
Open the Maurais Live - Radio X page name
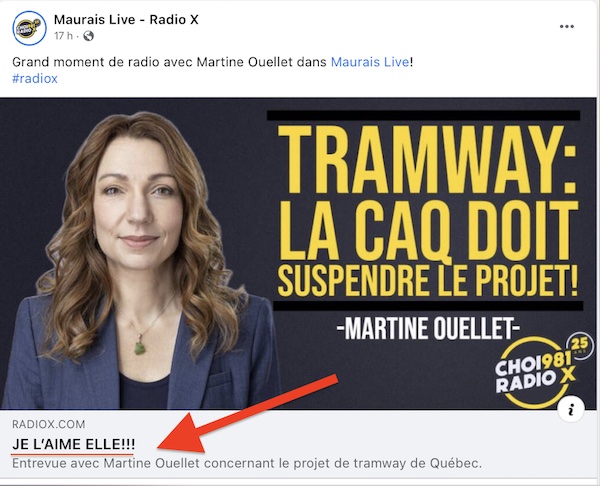pyautogui.click(x=126, y=20)
